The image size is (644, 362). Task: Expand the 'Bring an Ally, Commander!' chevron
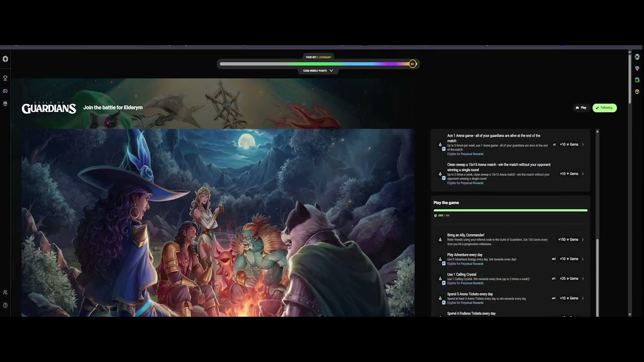[583, 240]
